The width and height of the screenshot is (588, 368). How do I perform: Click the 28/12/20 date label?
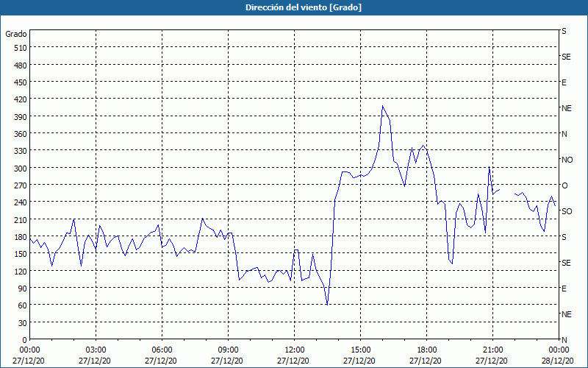557,361
